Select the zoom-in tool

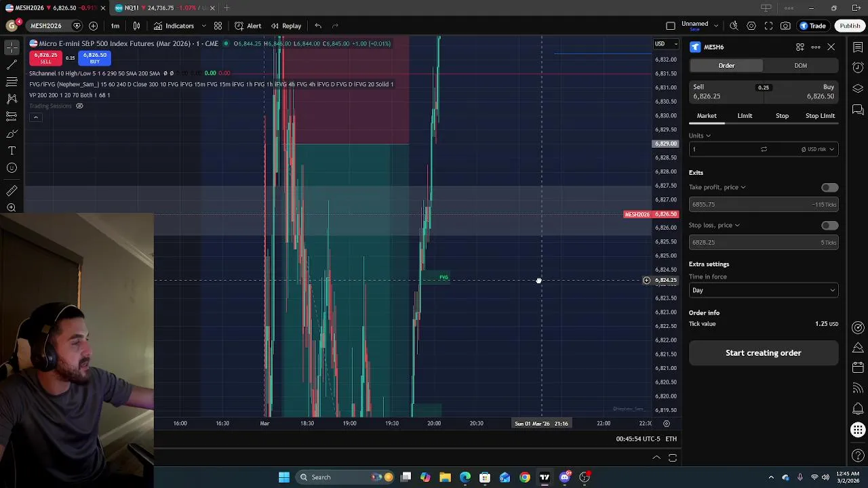[x=12, y=208]
